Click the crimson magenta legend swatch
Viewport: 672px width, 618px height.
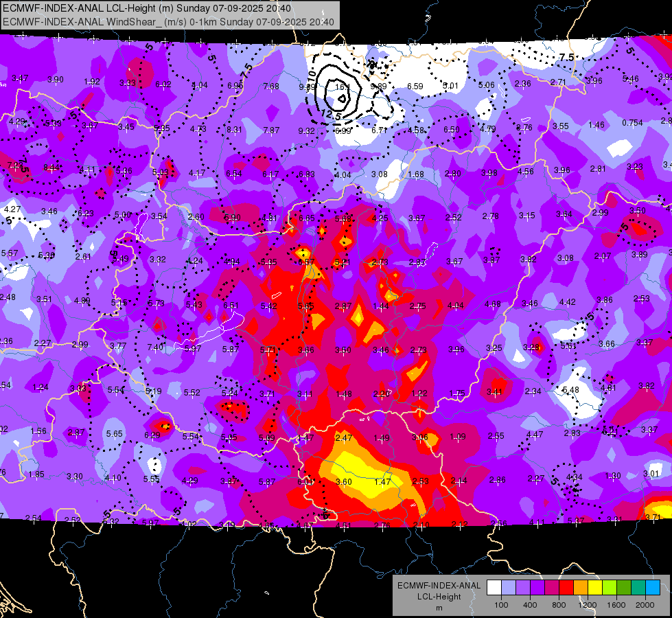click(552, 587)
